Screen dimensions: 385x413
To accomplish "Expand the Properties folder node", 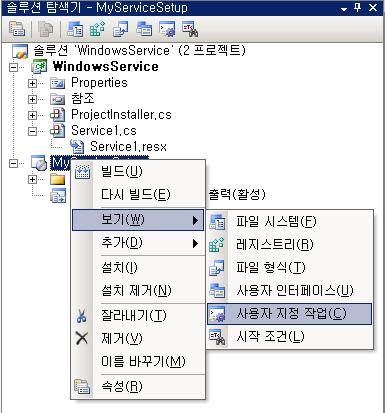I will pyautogui.click(x=32, y=83).
